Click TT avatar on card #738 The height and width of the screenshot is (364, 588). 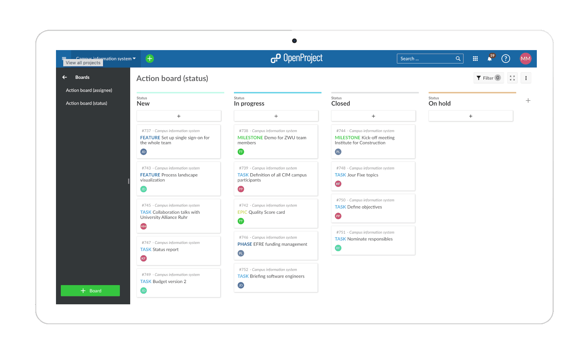(241, 152)
